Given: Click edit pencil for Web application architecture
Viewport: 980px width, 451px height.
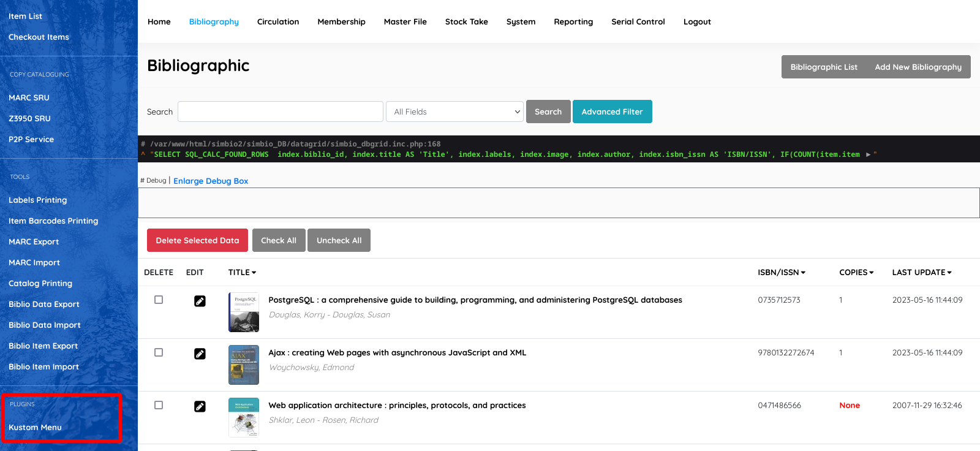Looking at the screenshot, I should point(200,406).
